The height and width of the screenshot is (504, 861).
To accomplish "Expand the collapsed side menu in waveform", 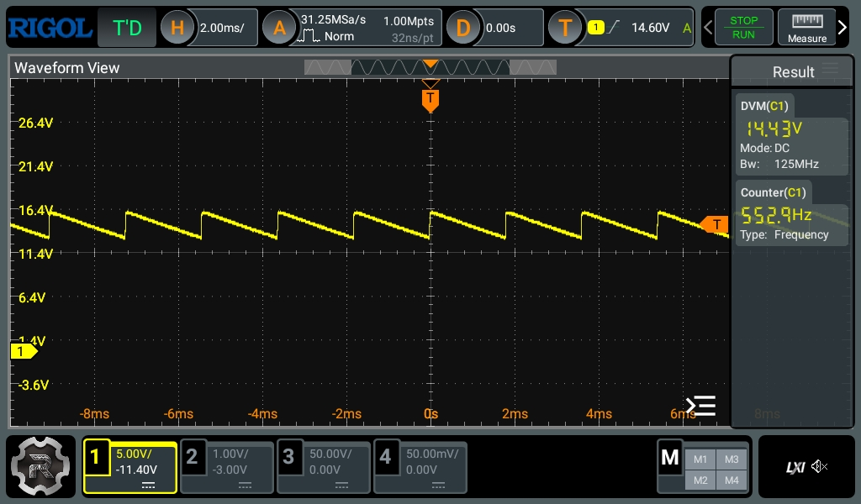I will pyautogui.click(x=700, y=406).
